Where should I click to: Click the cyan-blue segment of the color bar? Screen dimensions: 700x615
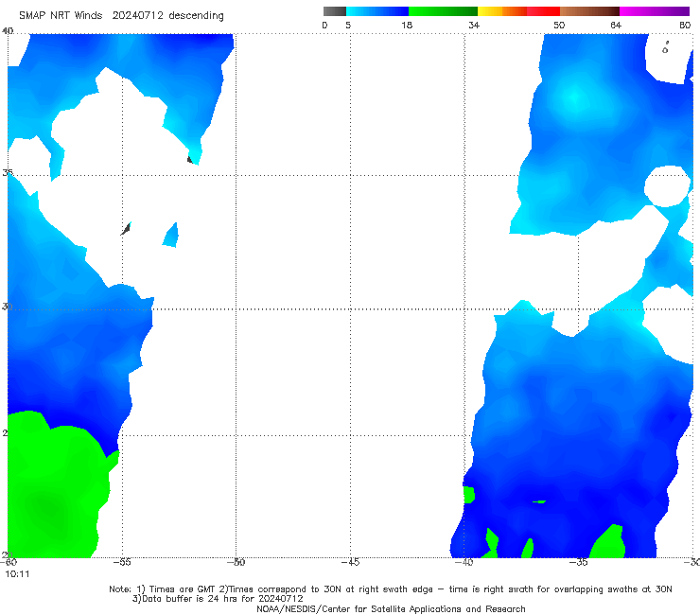(x=377, y=11)
